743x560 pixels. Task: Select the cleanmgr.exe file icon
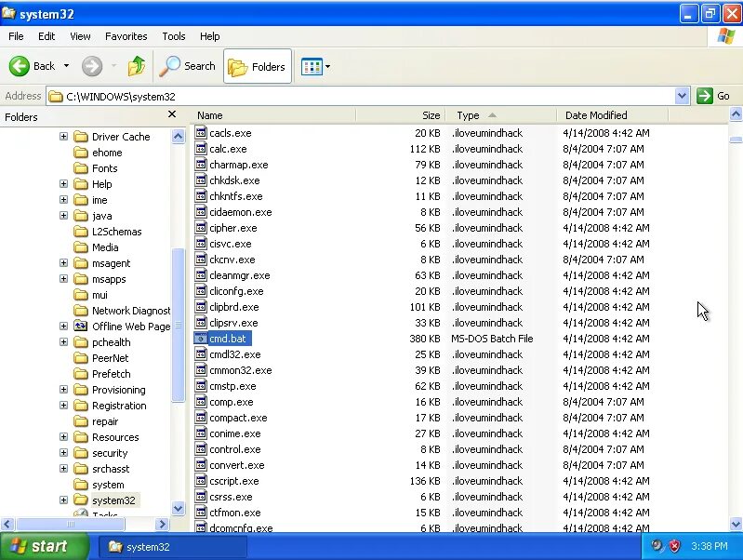click(201, 275)
